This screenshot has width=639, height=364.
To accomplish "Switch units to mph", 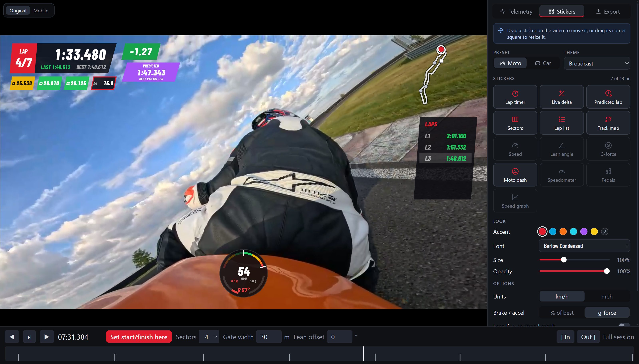I will pos(607,297).
